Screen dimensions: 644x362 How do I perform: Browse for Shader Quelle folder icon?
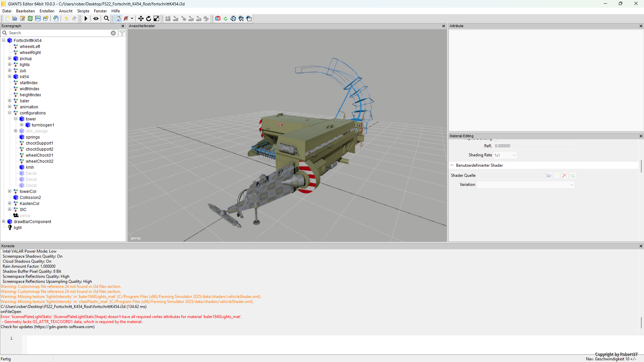click(549, 175)
